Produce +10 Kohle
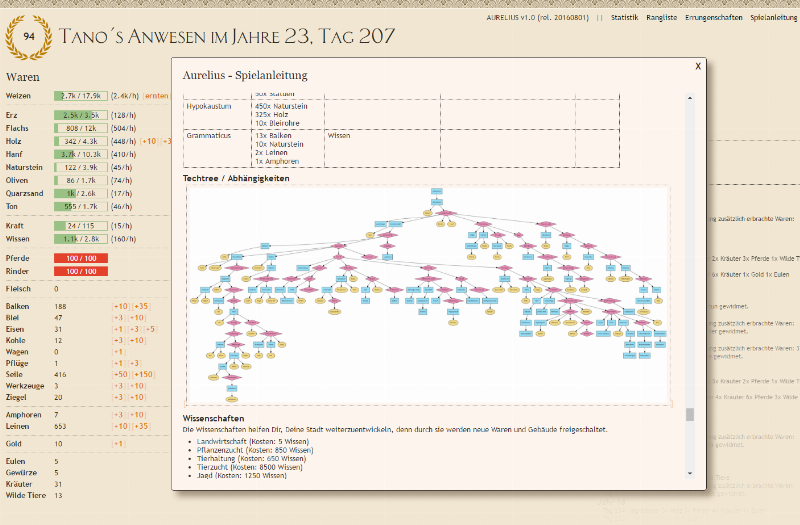 click(x=136, y=340)
